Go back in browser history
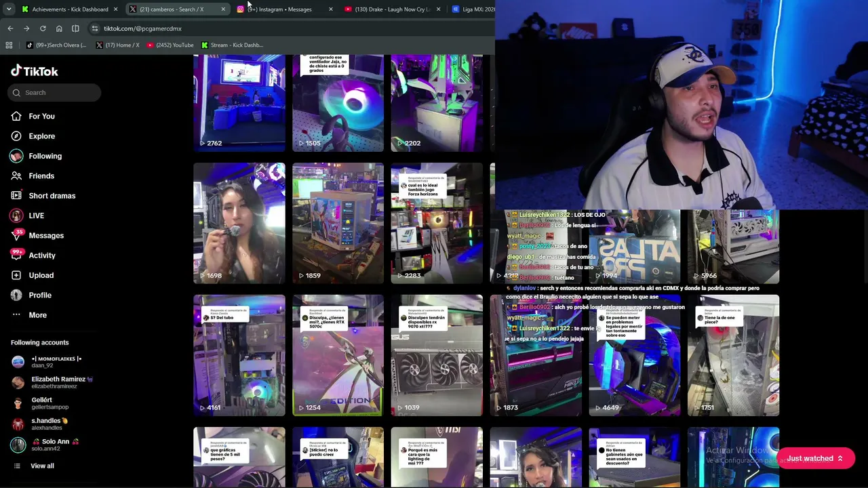 (10, 28)
